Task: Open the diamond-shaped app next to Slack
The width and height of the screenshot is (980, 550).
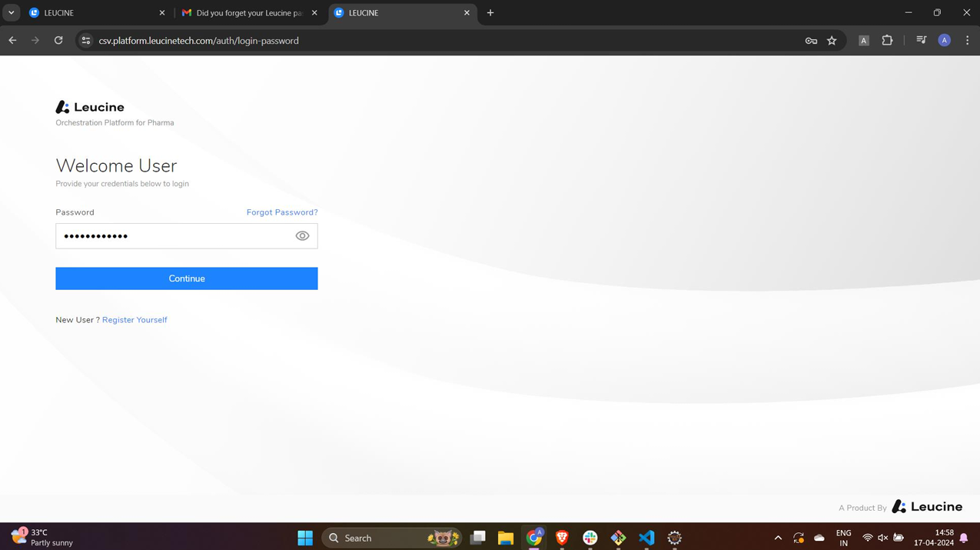Action: [x=618, y=538]
